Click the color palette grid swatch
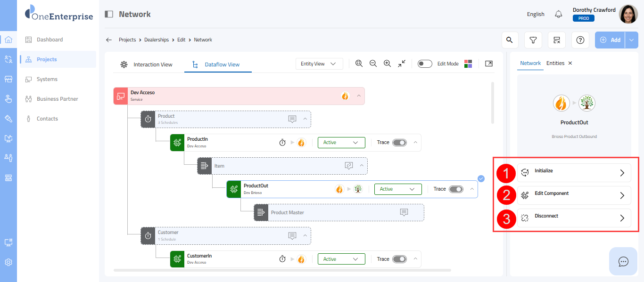Image resolution: width=644 pixels, height=282 pixels. coord(468,64)
